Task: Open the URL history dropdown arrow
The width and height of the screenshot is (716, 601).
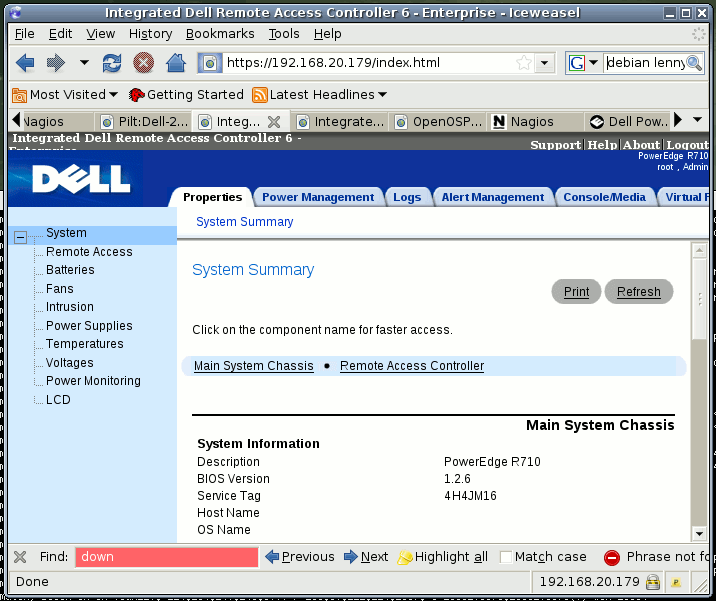Action: pos(544,63)
